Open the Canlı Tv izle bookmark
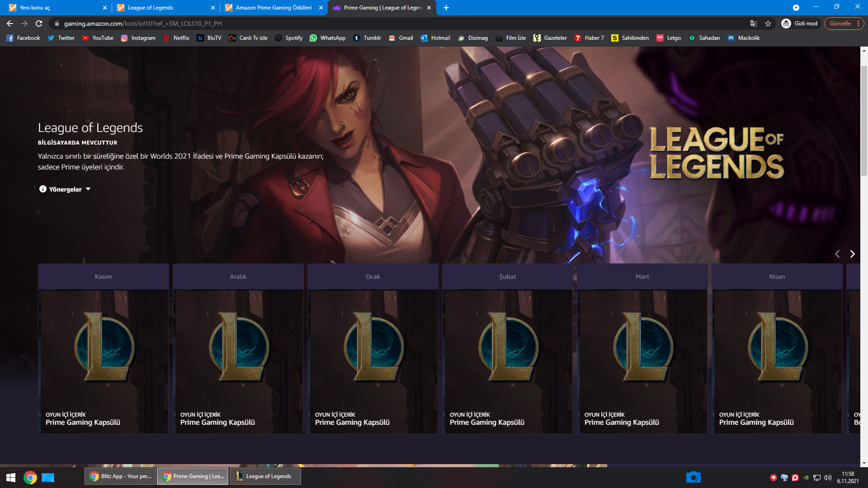 (x=248, y=38)
